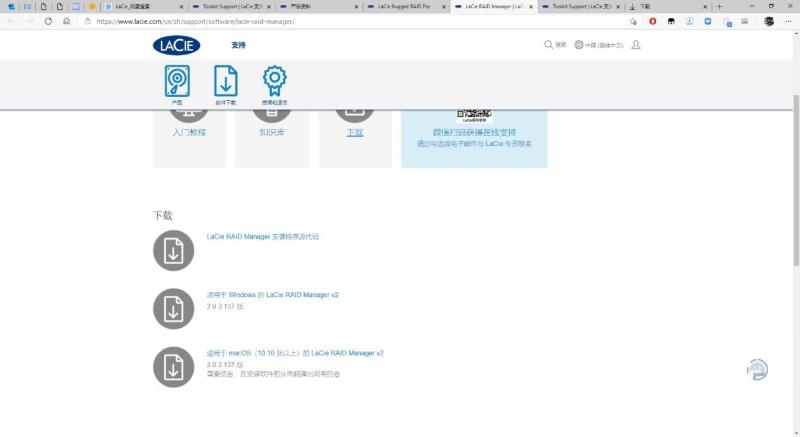Open the hard drive Products icon
Image resolution: width=800 pixels, height=437 pixels.
point(177,81)
